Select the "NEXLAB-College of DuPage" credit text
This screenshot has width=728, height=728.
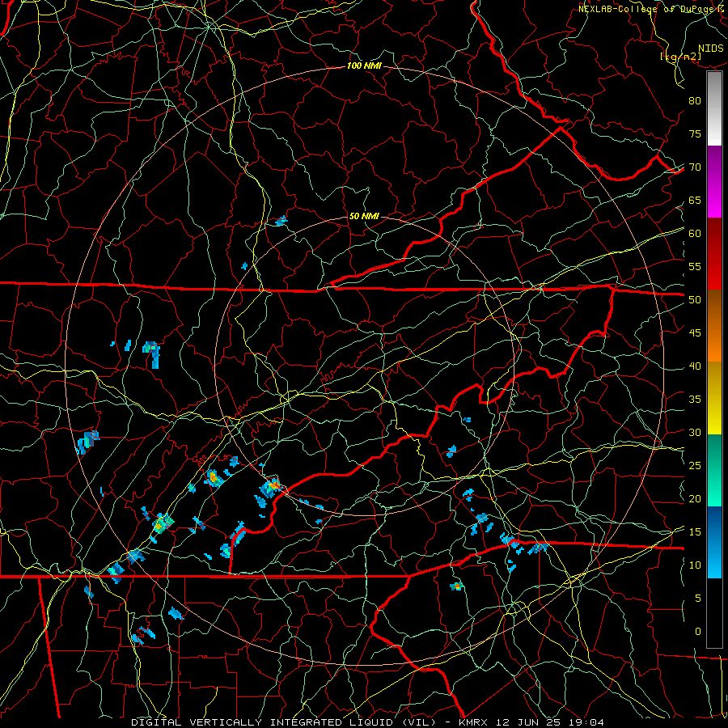click(x=645, y=9)
